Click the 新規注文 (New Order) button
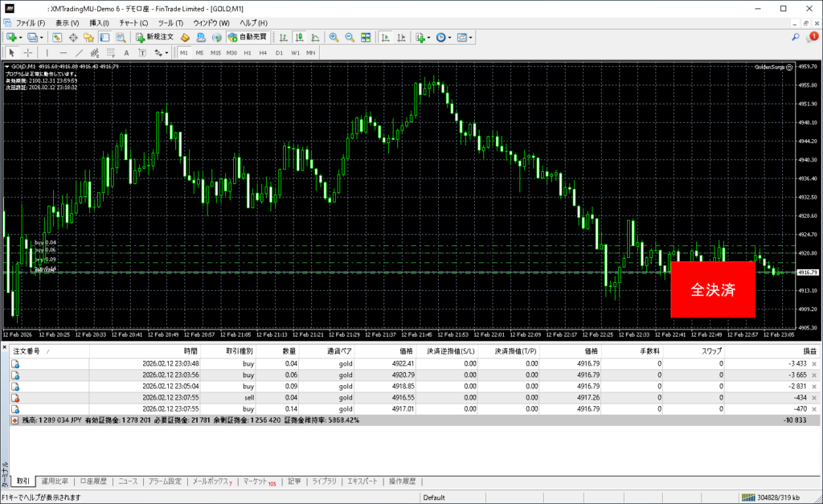 tap(154, 37)
